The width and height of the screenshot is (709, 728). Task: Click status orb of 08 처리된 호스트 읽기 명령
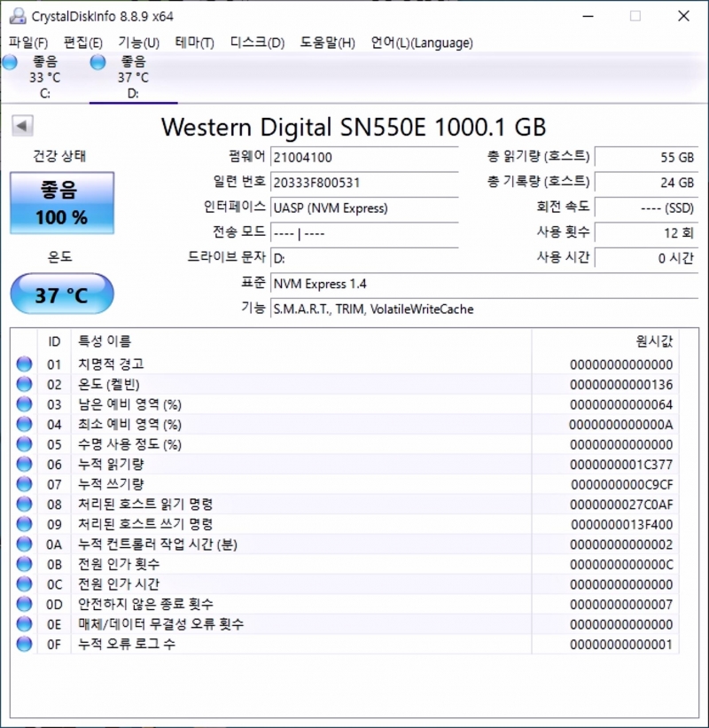(x=24, y=504)
